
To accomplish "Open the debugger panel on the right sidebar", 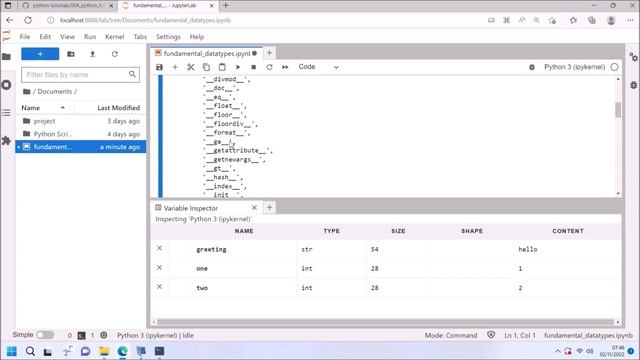I will click(x=633, y=85).
